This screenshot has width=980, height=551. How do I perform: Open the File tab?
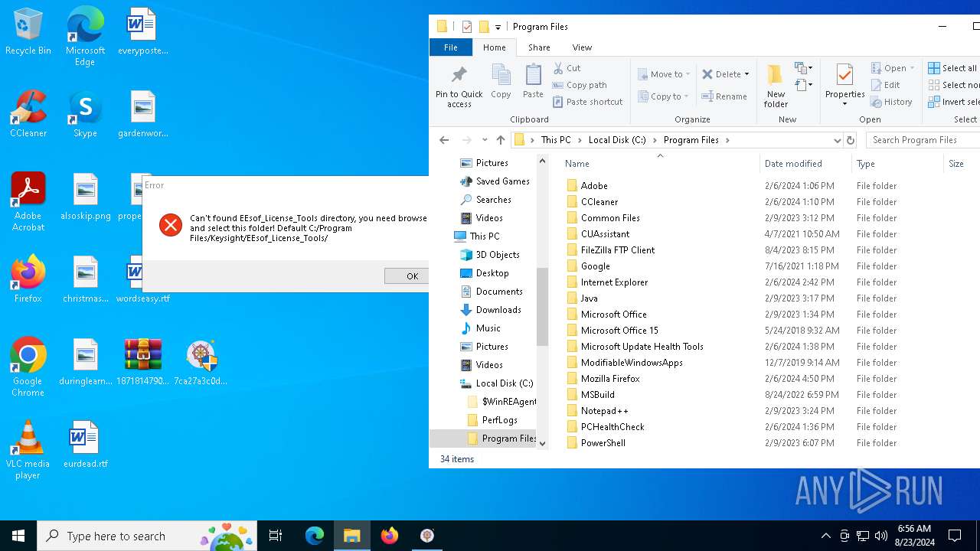451,47
